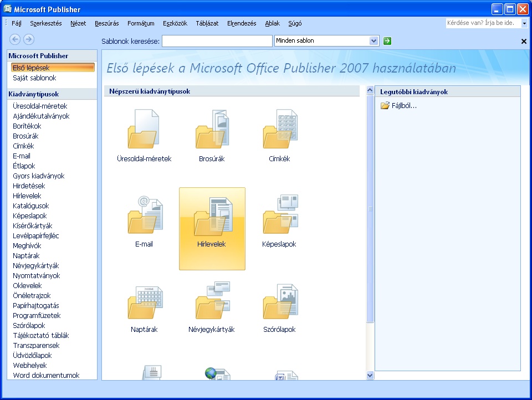532x400 pixels.
Task: Choose Meghívók in the sidebar
Action: [27, 245]
